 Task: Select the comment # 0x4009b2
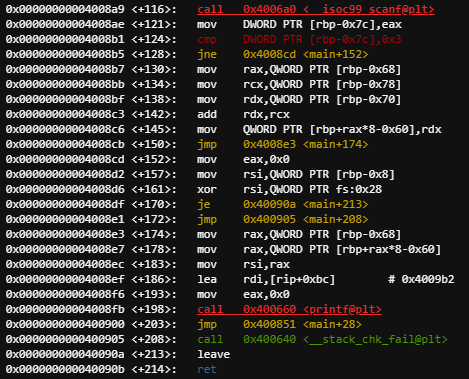pyautogui.click(x=421, y=279)
